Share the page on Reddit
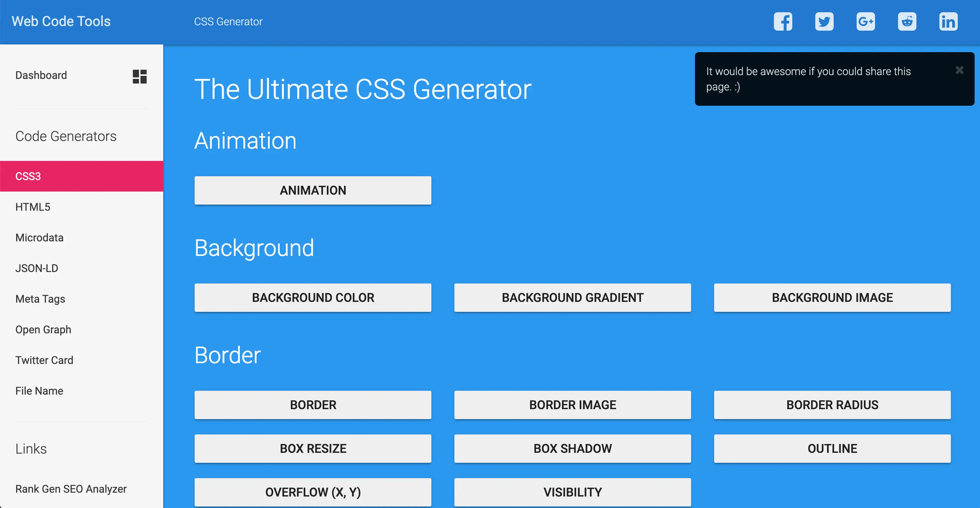Screen dimensions: 980x508 pos(907,21)
